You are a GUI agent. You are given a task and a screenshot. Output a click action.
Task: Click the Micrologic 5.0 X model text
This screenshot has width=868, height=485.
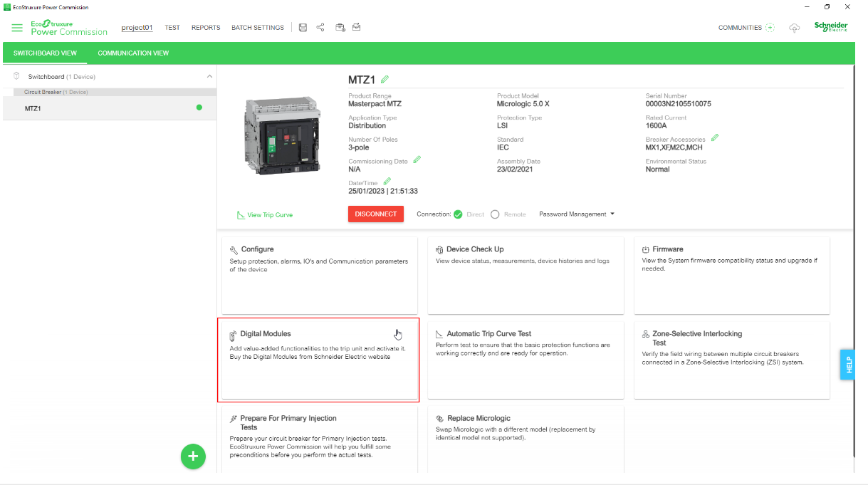pyautogui.click(x=523, y=104)
